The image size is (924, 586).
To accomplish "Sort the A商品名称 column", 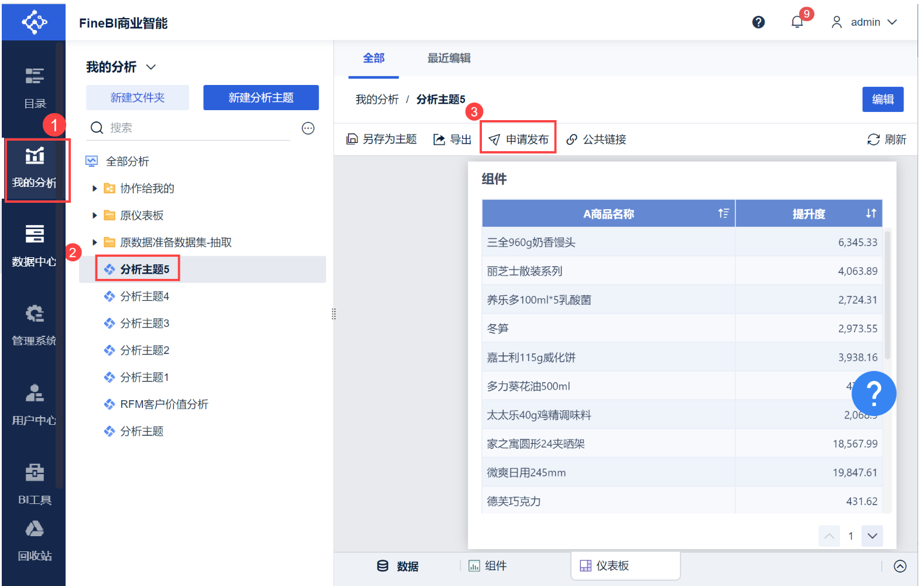I will [x=724, y=213].
